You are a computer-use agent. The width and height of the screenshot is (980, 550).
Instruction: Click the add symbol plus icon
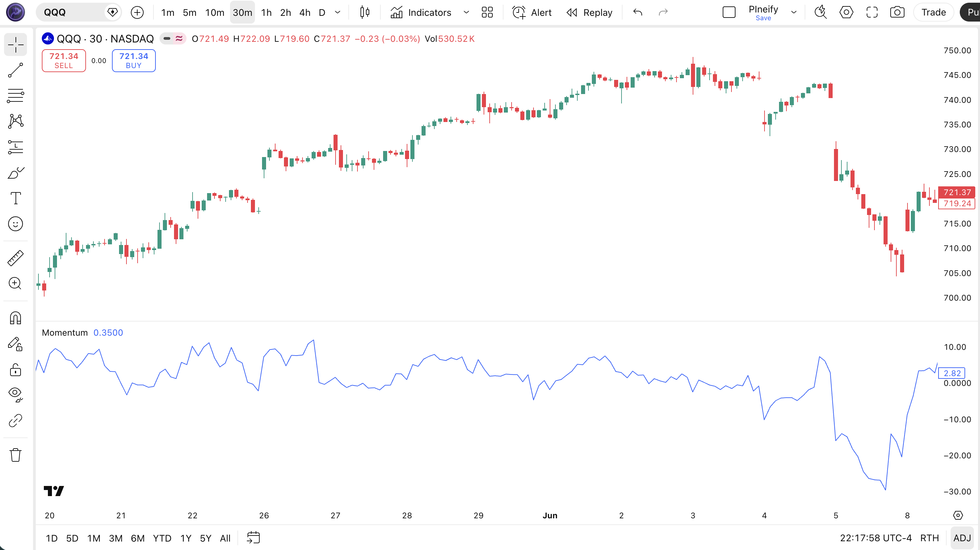tap(137, 12)
